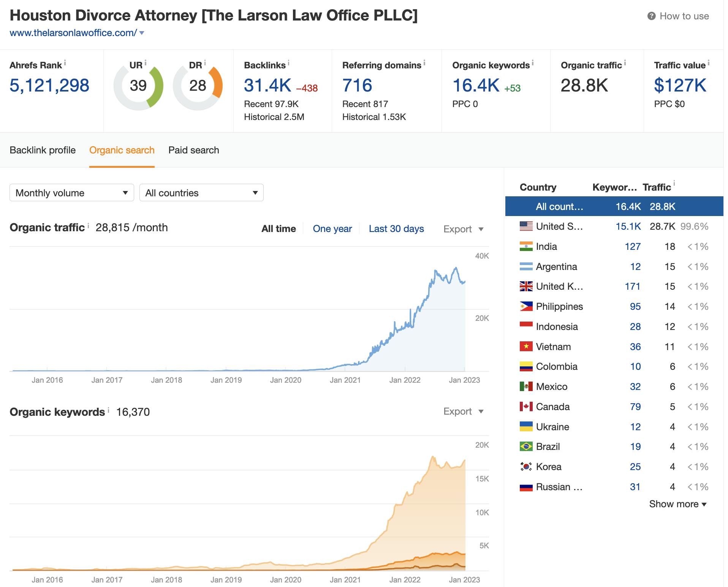Click the 31.4K backlinks number
Screen dimensions: 728x587
pos(267,85)
